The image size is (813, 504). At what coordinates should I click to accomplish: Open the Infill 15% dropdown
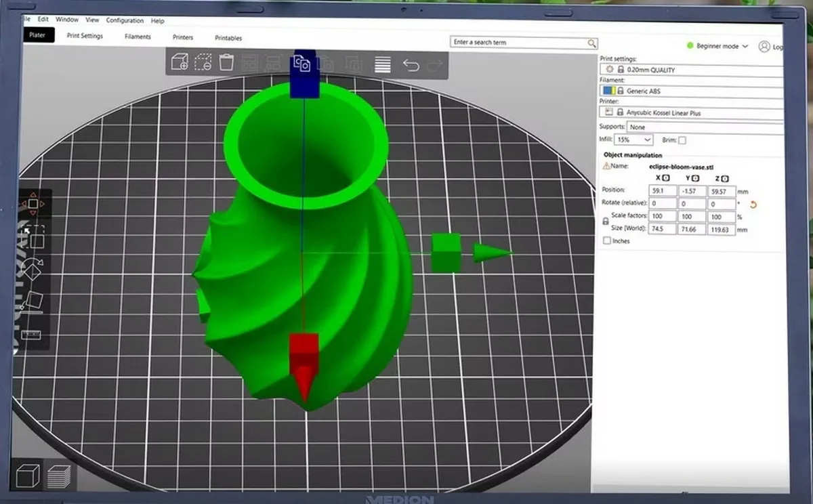pyautogui.click(x=633, y=140)
